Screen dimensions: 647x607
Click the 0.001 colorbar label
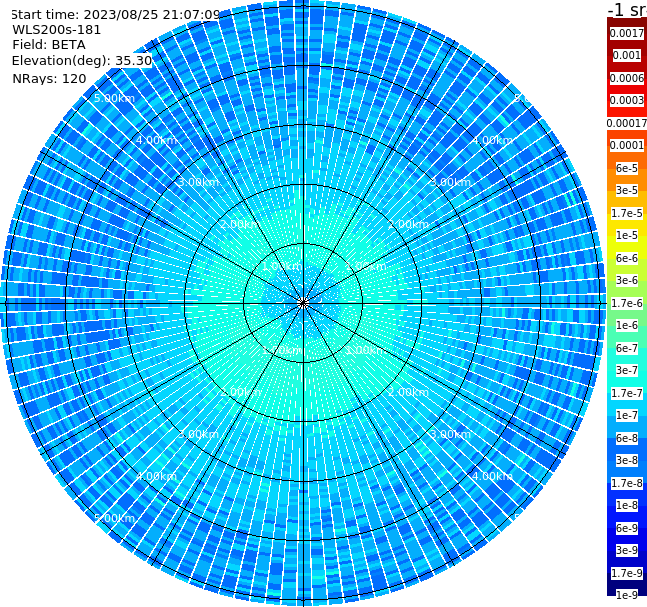pos(627,55)
